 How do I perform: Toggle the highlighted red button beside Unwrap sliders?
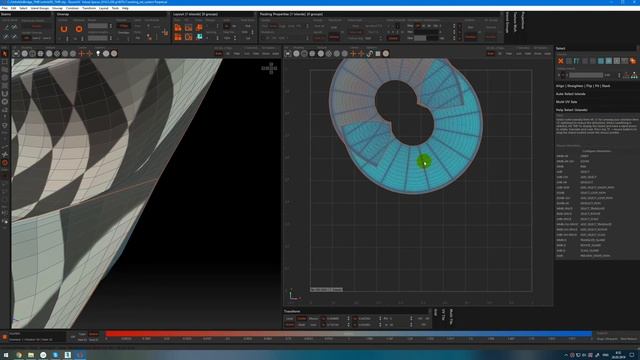coord(123,26)
